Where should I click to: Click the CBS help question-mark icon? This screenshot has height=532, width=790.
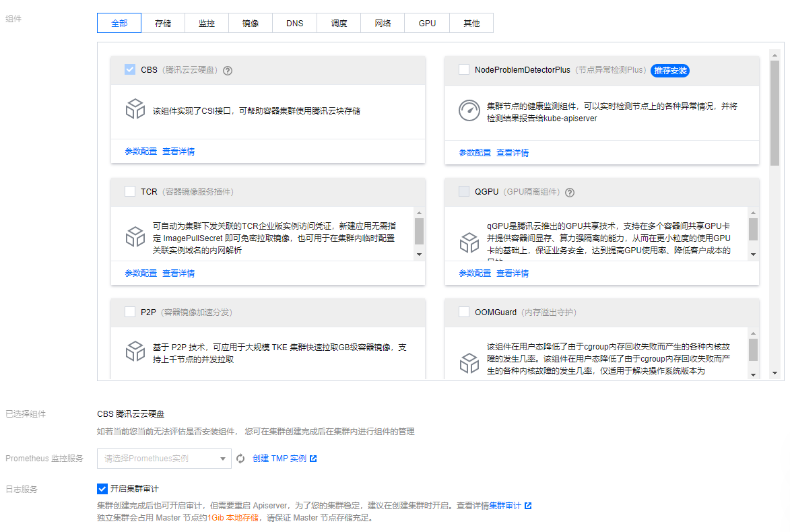pos(228,71)
